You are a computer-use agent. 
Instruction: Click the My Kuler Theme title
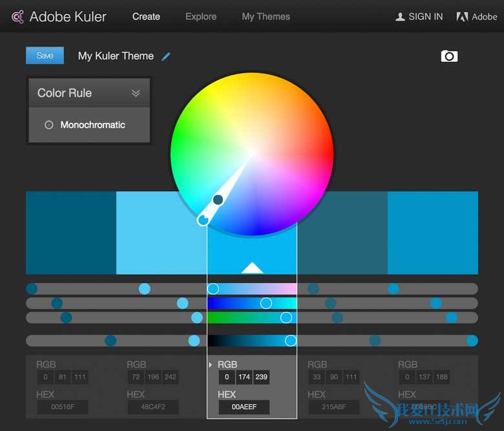point(116,56)
